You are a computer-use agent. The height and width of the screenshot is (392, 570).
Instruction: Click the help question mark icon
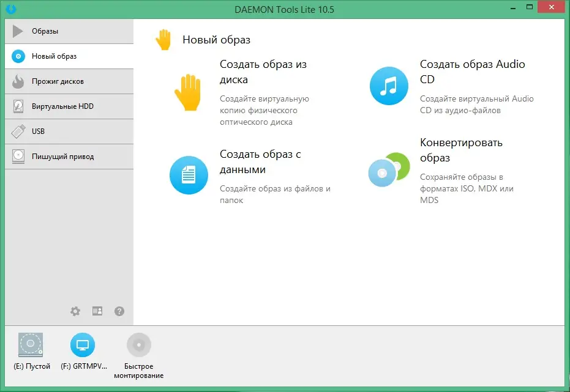[x=119, y=311]
